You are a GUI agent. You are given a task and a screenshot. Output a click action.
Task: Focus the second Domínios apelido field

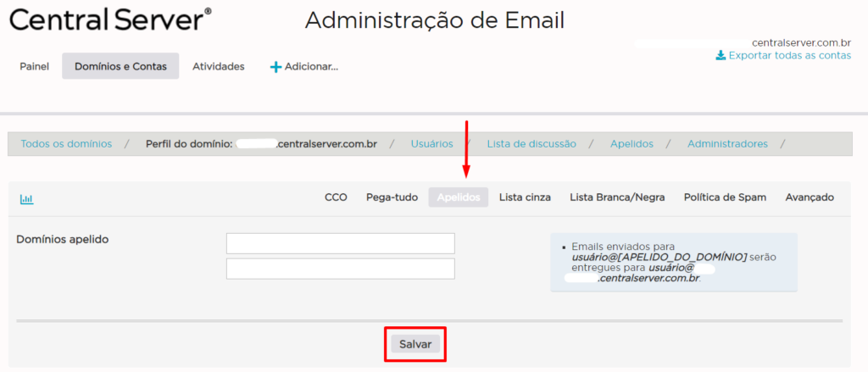click(x=340, y=269)
